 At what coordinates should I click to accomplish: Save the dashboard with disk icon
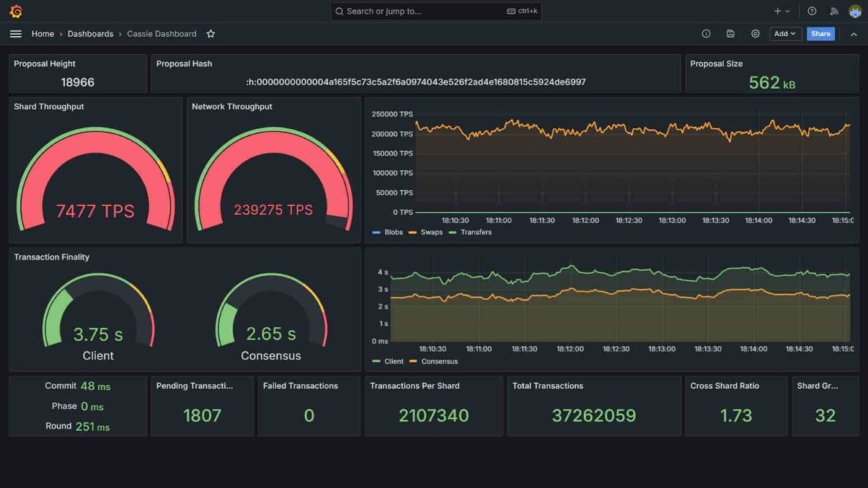point(731,34)
